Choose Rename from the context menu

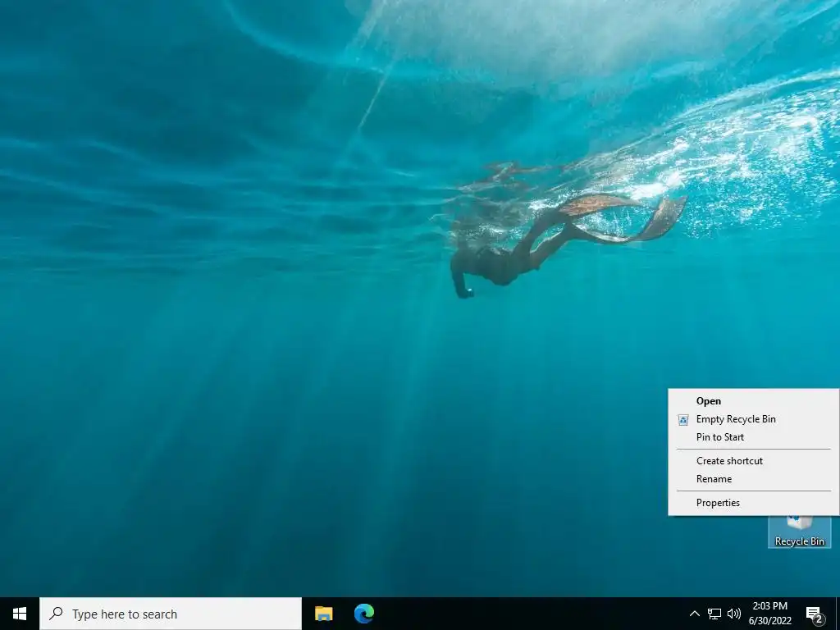click(x=753, y=479)
